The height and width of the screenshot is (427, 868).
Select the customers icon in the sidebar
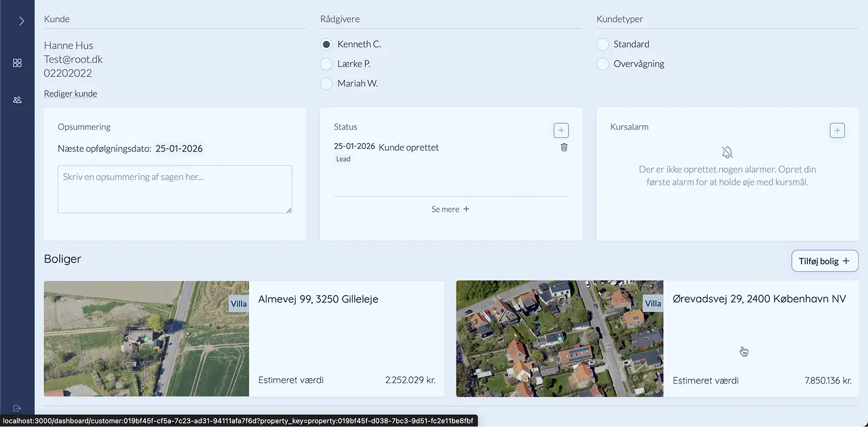pyautogui.click(x=17, y=99)
